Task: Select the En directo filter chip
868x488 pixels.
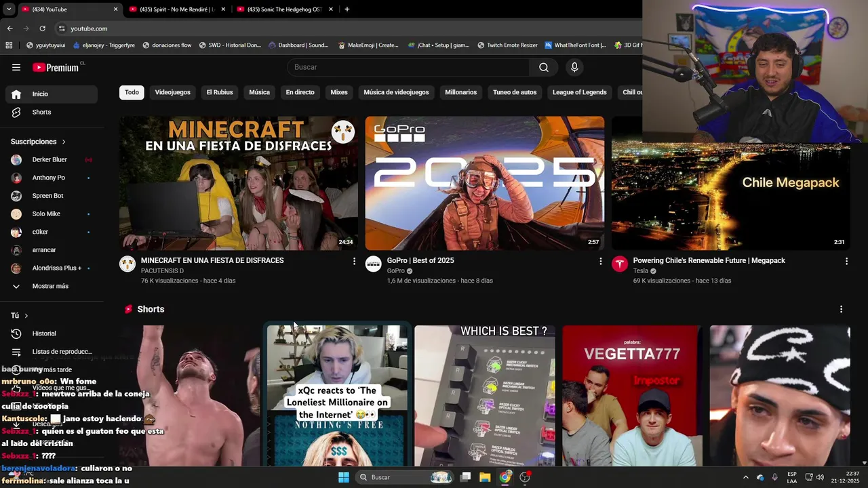Action: coord(300,92)
